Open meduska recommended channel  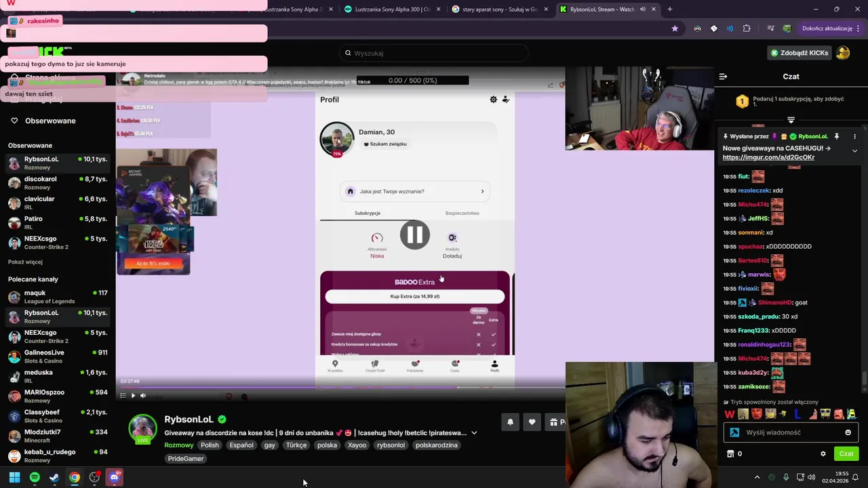(x=58, y=376)
